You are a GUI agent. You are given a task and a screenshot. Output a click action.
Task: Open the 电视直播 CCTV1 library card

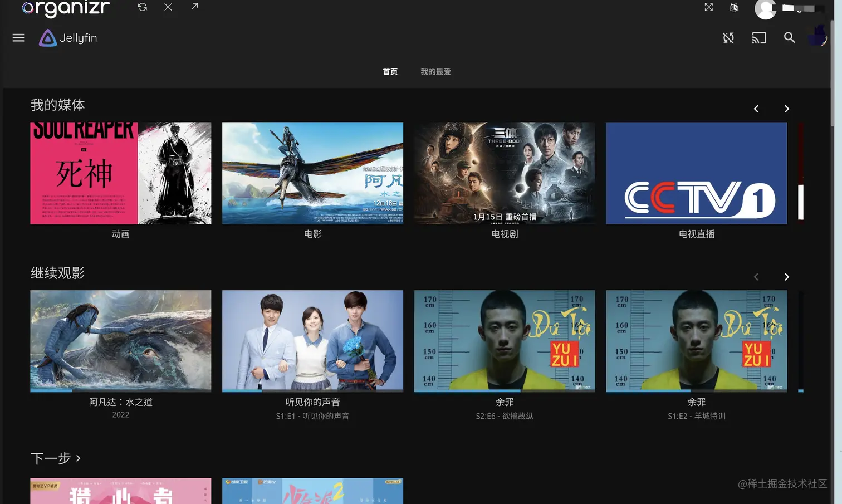click(697, 173)
